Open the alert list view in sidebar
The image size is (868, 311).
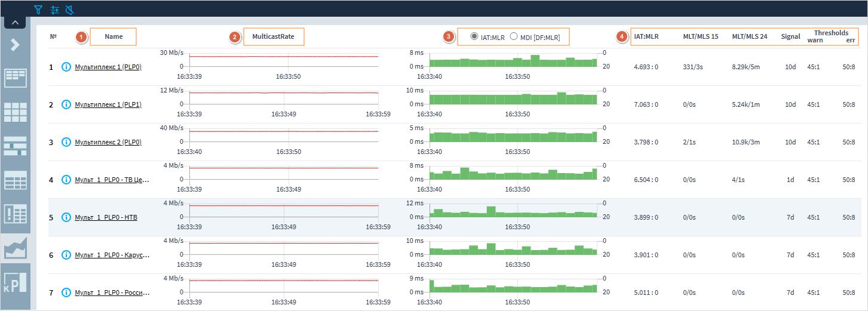click(x=15, y=213)
